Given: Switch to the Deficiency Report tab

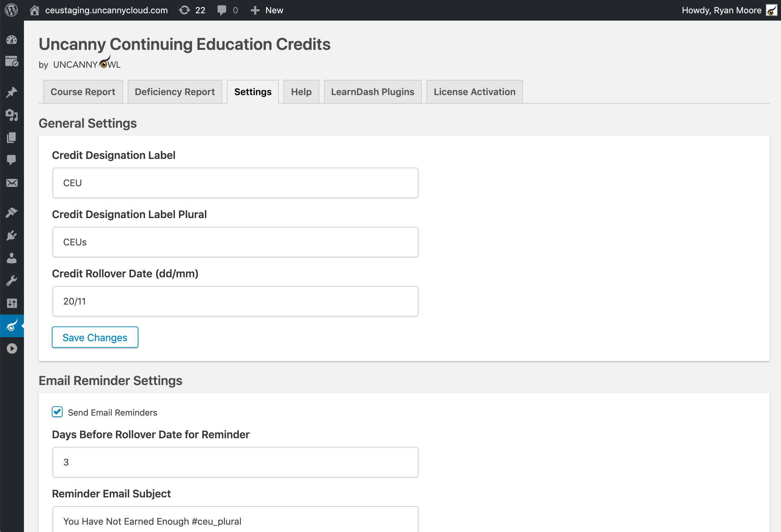Looking at the screenshot, I should [174, 92].
